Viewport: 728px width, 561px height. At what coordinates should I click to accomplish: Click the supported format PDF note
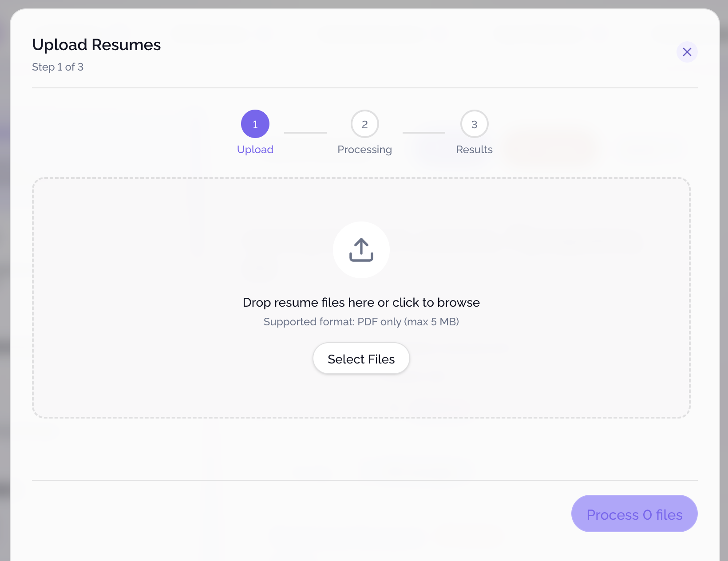(361, 321)
